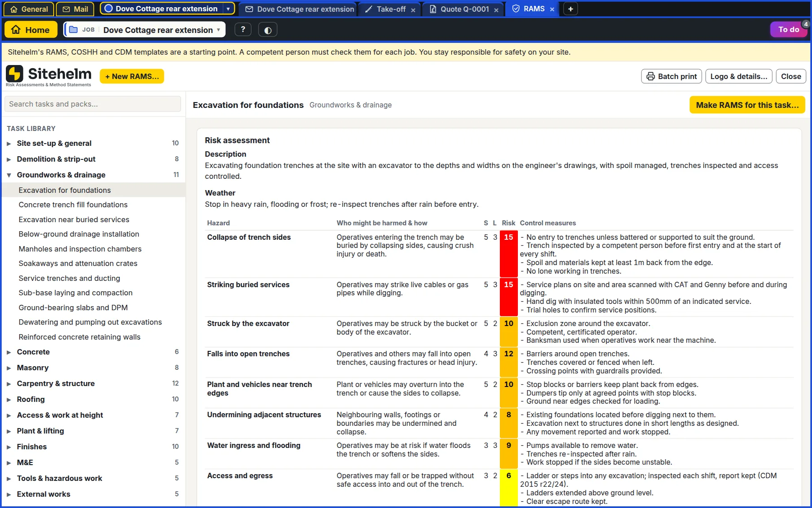Click the Sitehelm logo icon
Image resolution: width=812 pixels, height=508 pixels.
pyautogui.click(x=14, y=74)
